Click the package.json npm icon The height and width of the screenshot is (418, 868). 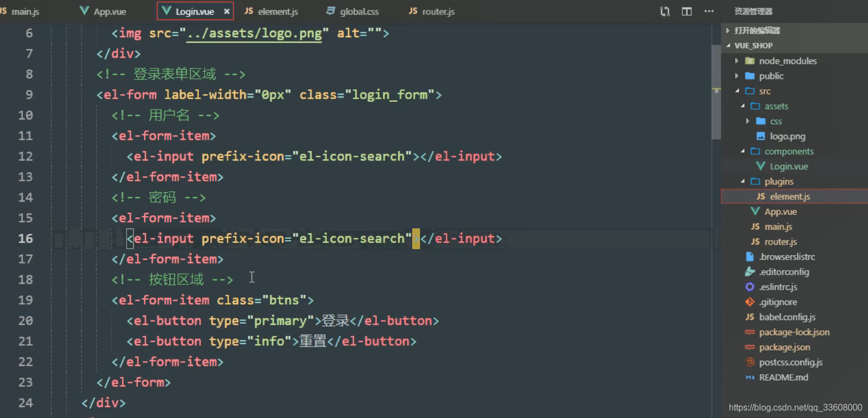point(750,347)
